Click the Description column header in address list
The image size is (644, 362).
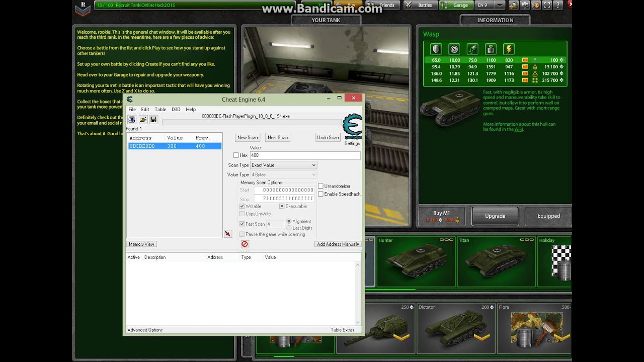tap(155, 257)
